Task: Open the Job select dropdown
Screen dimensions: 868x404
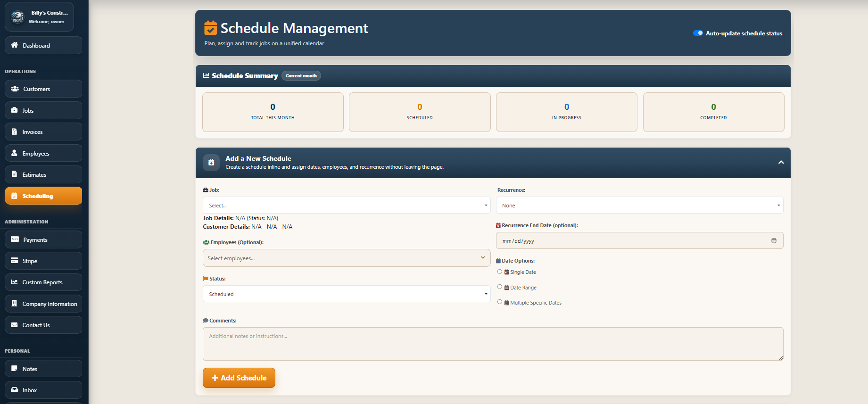Action: tap(347, 205)
